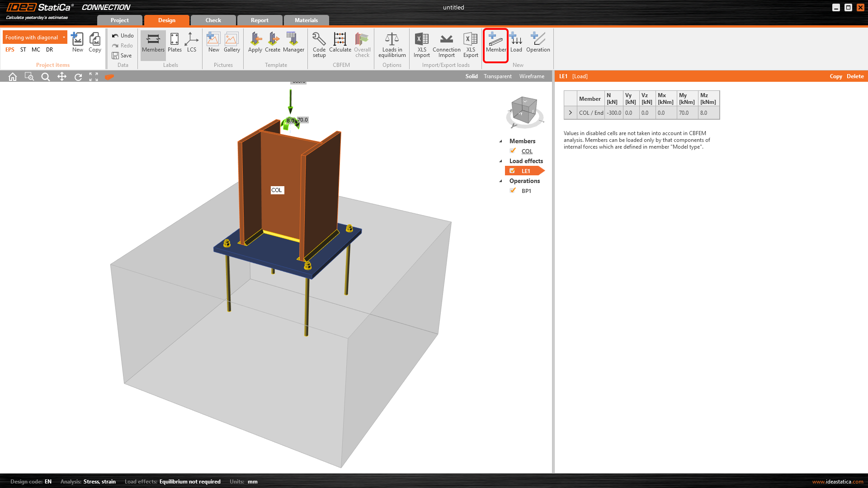868x488 pixels.
Task: Open the Code setup wrench icon
Action: pos(319,40)
